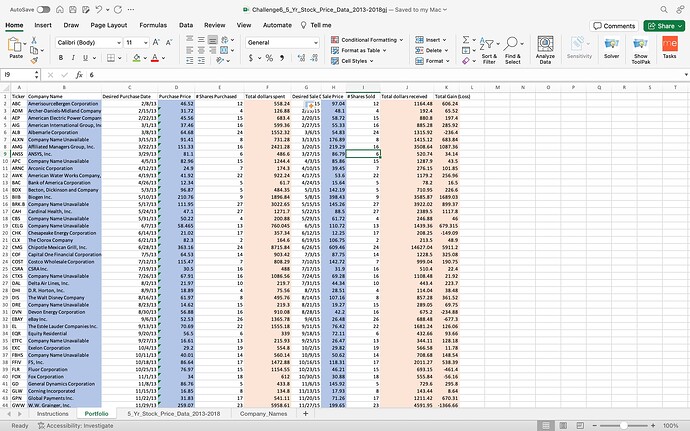Select the 5_Yr_Stock_Price_Data_2013-2018 sheet tab
The width and height of the screenshot is (690, 431).
(173, 413)
